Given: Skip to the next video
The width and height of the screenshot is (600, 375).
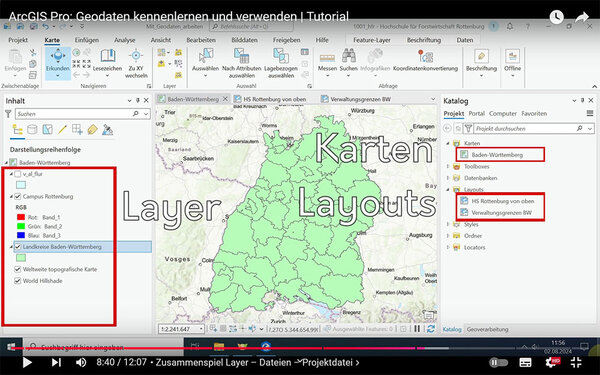Looking at the screenshot, I should pyautogui.click(x=56, y=362).
